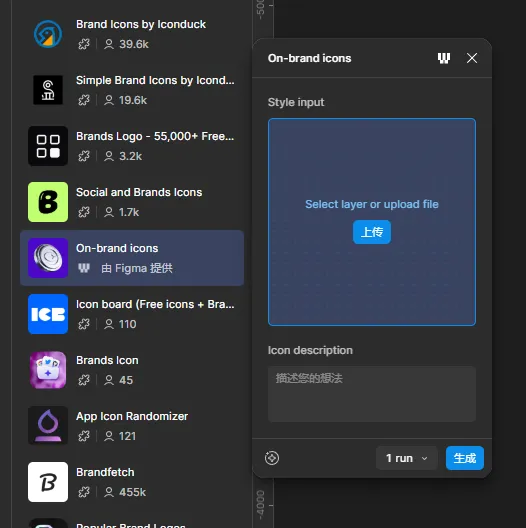Open Social and Brands Icons title
The image size is (526, 528).
tap(139, 192)
